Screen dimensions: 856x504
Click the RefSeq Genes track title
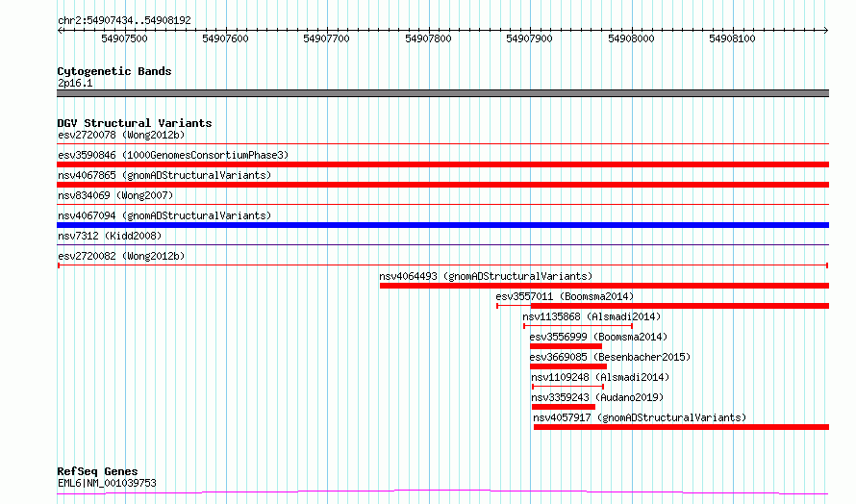point(97,471)
